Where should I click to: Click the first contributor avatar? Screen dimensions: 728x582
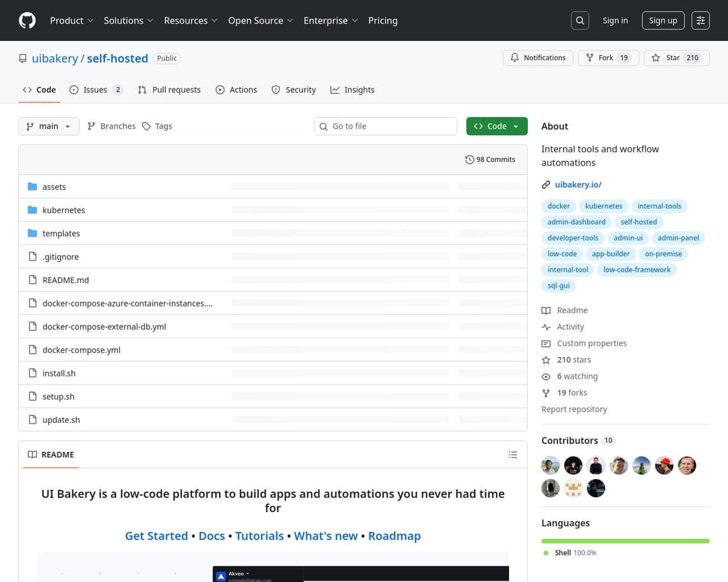(551, 465)
